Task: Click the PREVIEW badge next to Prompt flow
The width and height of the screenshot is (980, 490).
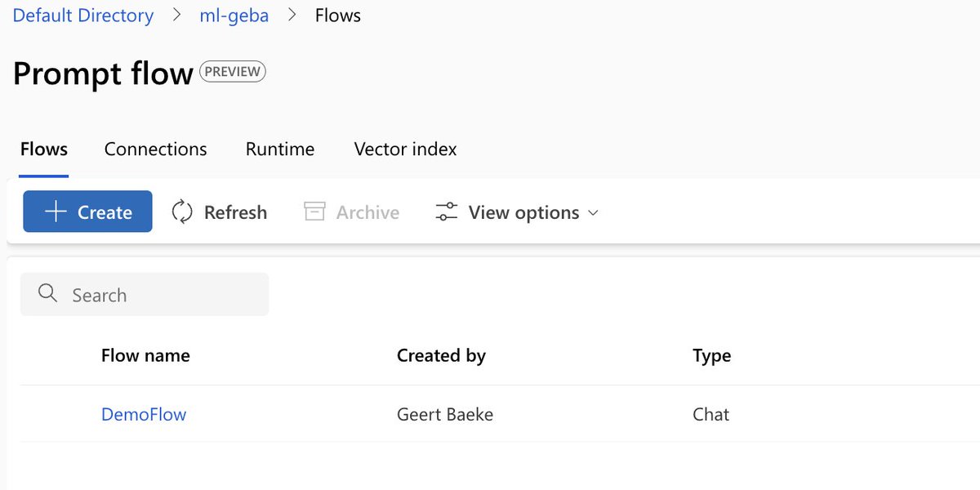Action: [x=232, y=72]
